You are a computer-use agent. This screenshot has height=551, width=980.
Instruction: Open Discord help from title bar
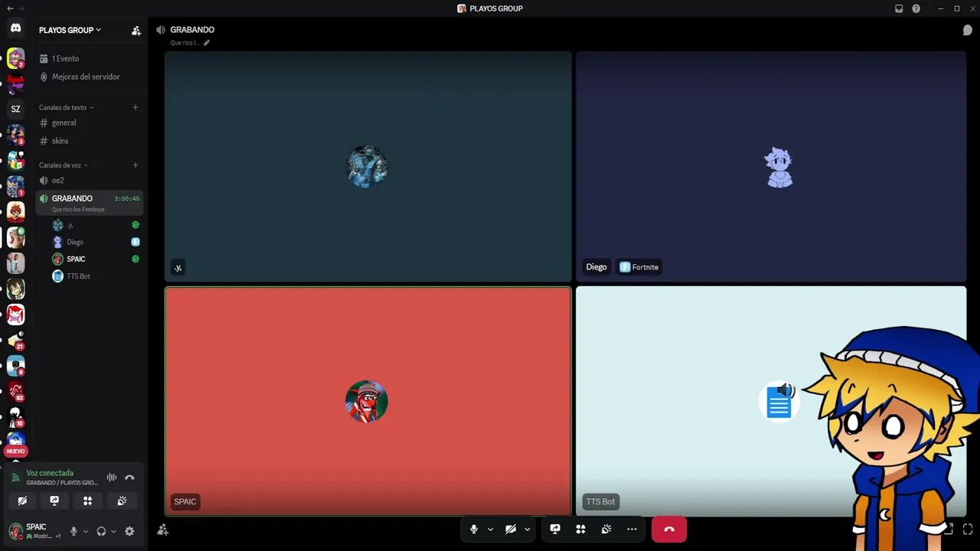click(x=916, y=8)
